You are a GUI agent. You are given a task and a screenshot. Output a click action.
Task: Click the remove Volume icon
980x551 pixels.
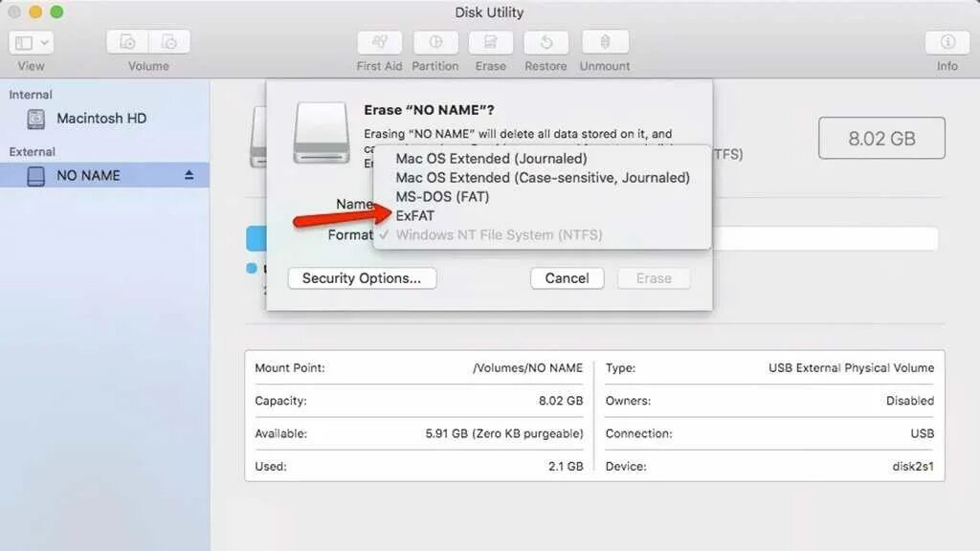click(169, 42)
